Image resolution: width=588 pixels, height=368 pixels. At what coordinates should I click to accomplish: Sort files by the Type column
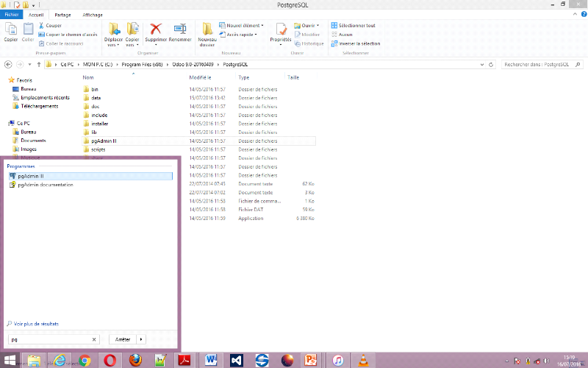coord(244,77)
